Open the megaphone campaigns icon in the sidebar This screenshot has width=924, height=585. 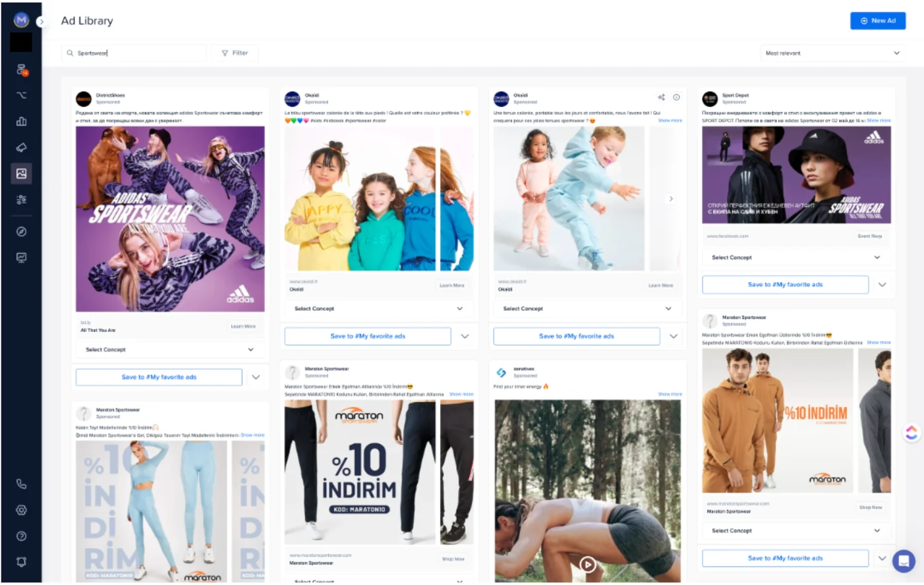pyautogui.click(x=21, y=148)
